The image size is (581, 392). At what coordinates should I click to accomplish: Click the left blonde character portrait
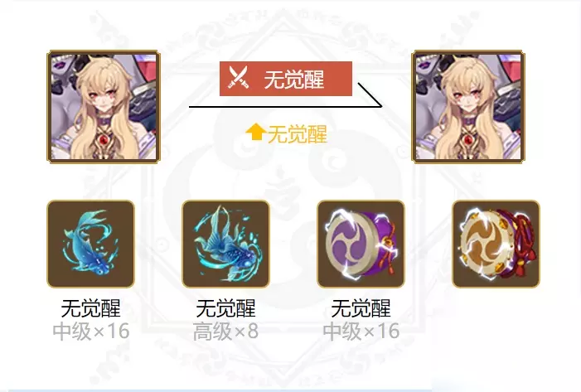tap(104, 107)
